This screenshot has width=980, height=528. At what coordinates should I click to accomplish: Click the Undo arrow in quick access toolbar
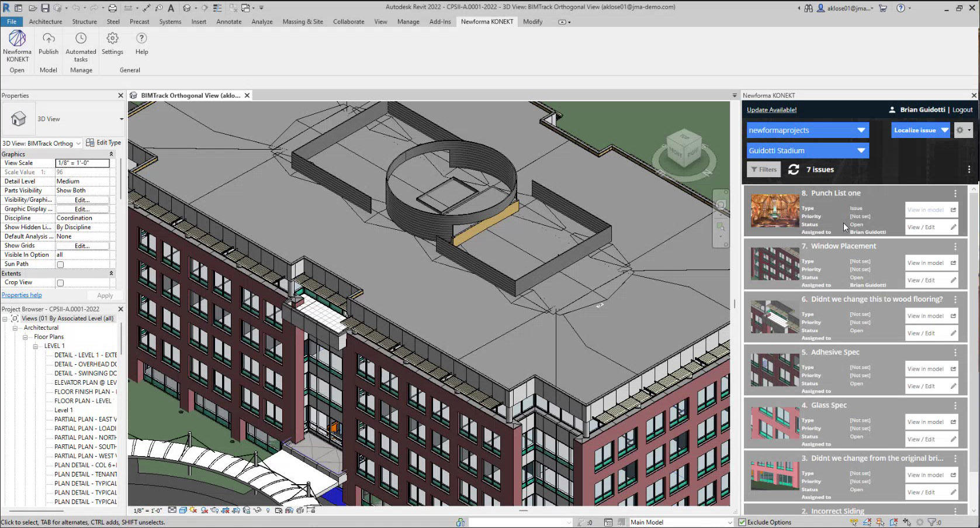(77, 8)
